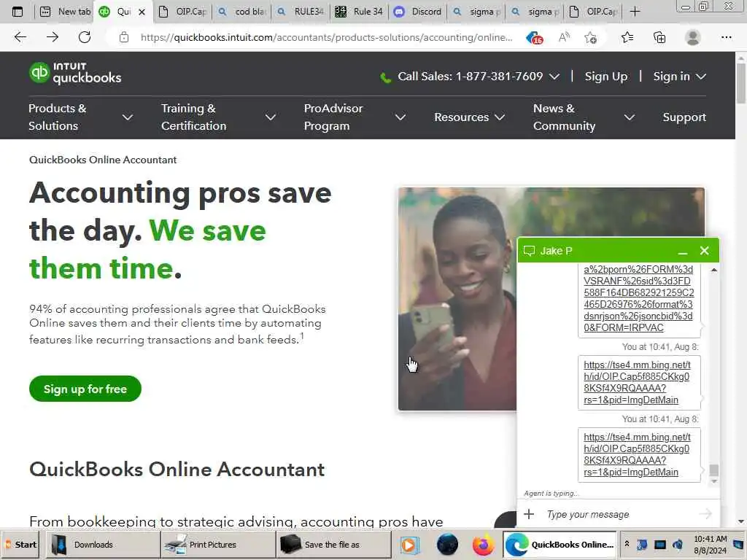Expand the Sign in dropdown
747x560 pixels.
701,76
